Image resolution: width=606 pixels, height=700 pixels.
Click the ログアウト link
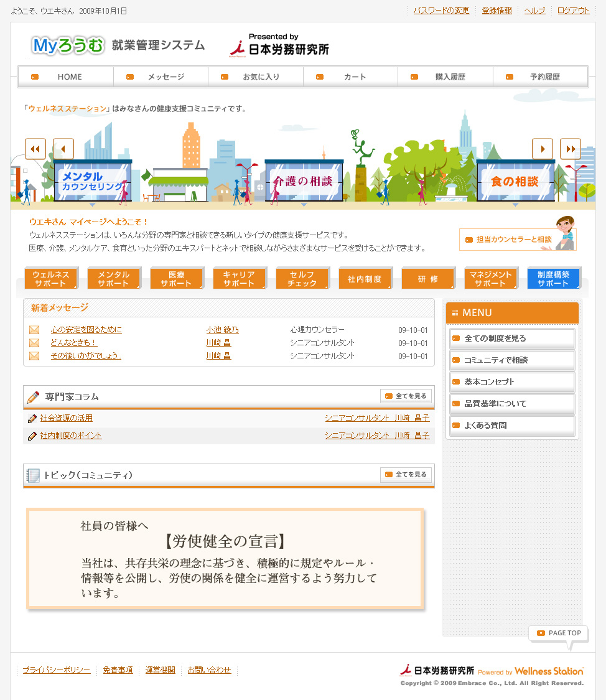click(573, 11)
